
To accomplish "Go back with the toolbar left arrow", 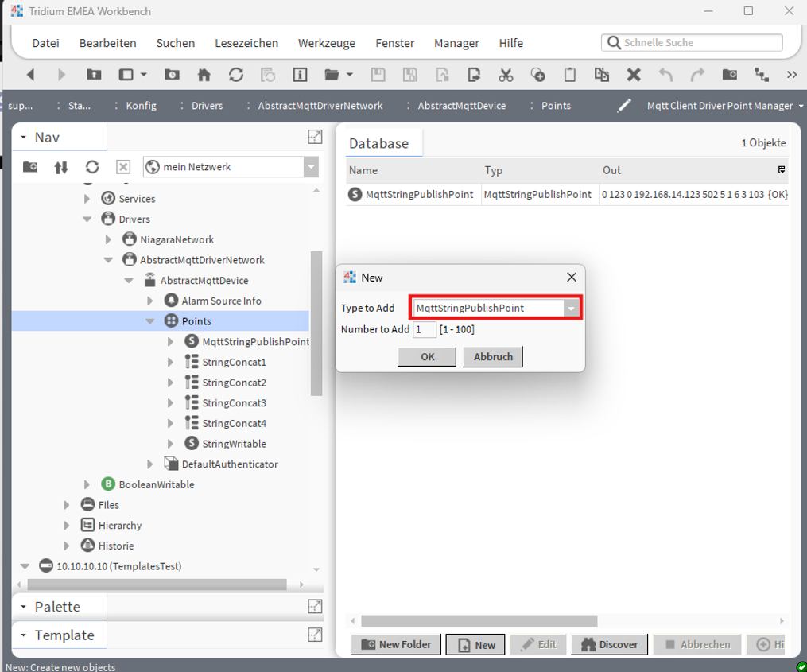I will [x=30, y=75].
